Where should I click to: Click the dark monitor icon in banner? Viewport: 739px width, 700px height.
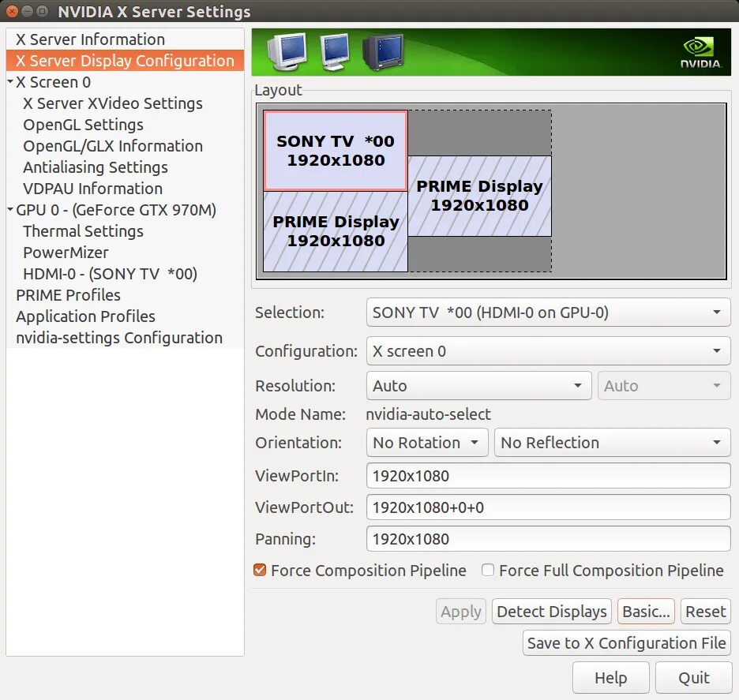[x=383, y=51]
